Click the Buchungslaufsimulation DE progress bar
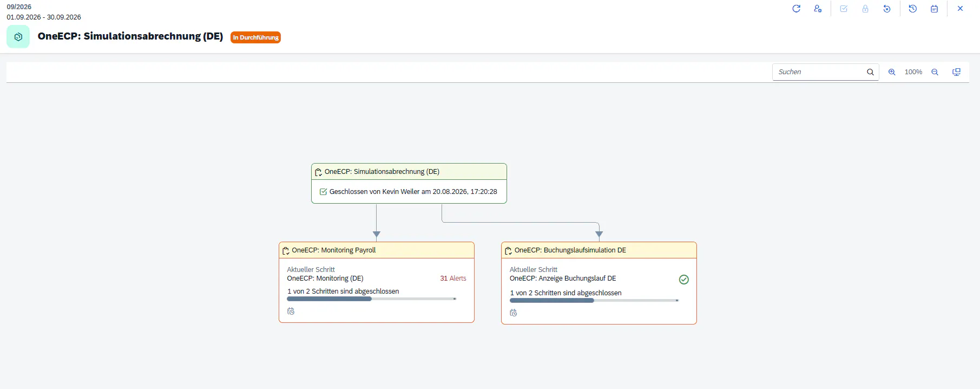Image resolution: width=980 pixels, height=389 pixels. point(594,300)
